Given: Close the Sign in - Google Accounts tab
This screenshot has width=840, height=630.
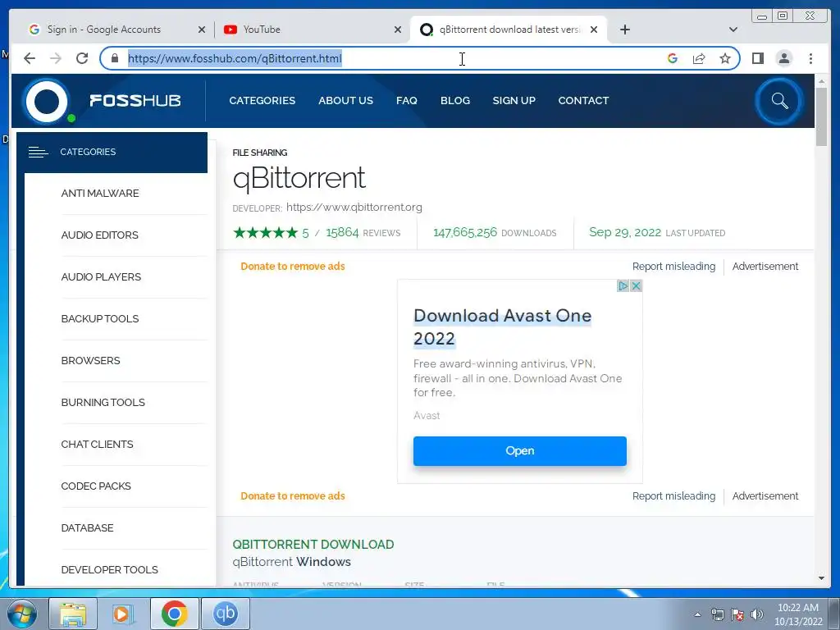Looking at the screenshot, I should (x=202, y=30).
